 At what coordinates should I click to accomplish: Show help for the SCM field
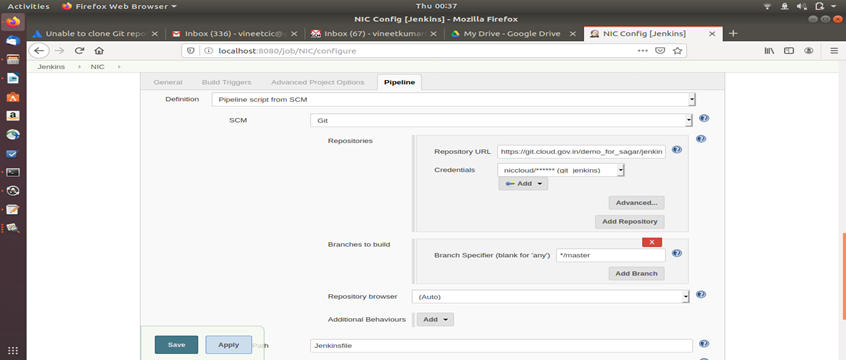(704, 118)
